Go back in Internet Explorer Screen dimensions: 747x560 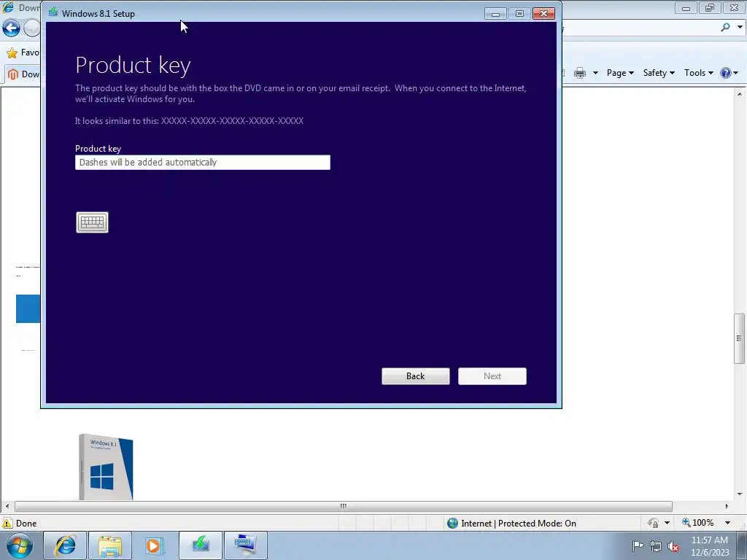pos(12,28)
